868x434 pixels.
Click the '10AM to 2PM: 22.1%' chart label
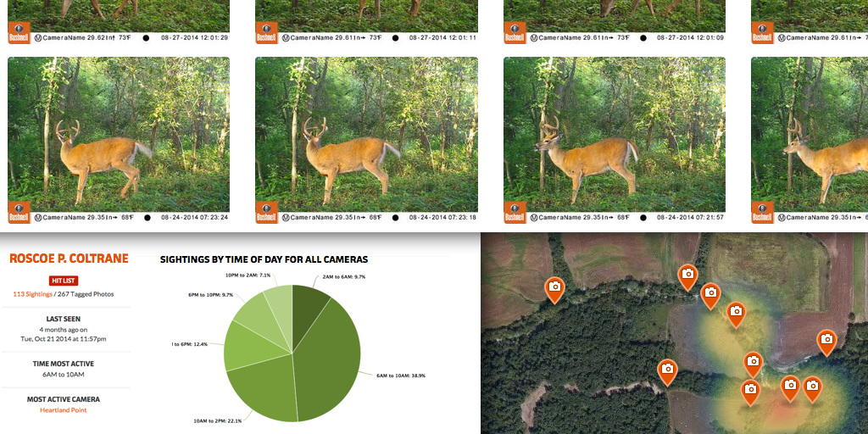[217, 420]
